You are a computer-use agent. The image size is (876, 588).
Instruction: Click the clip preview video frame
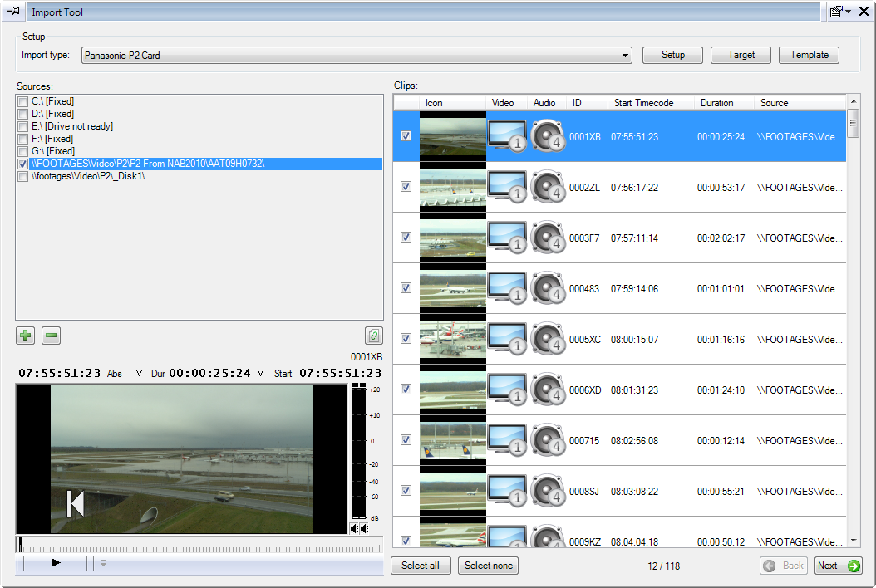pyautogui.click(x=182, y=459)
